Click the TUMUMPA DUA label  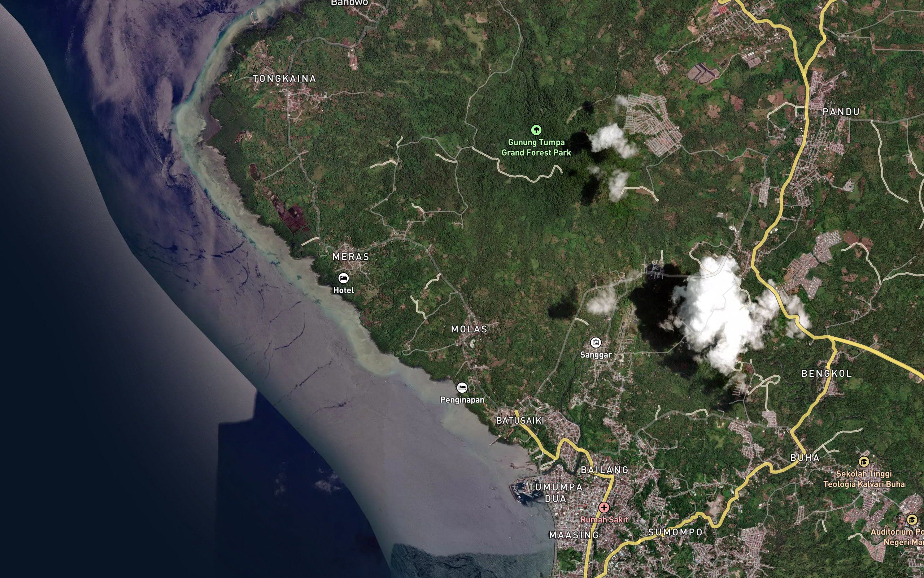point(555,493)
